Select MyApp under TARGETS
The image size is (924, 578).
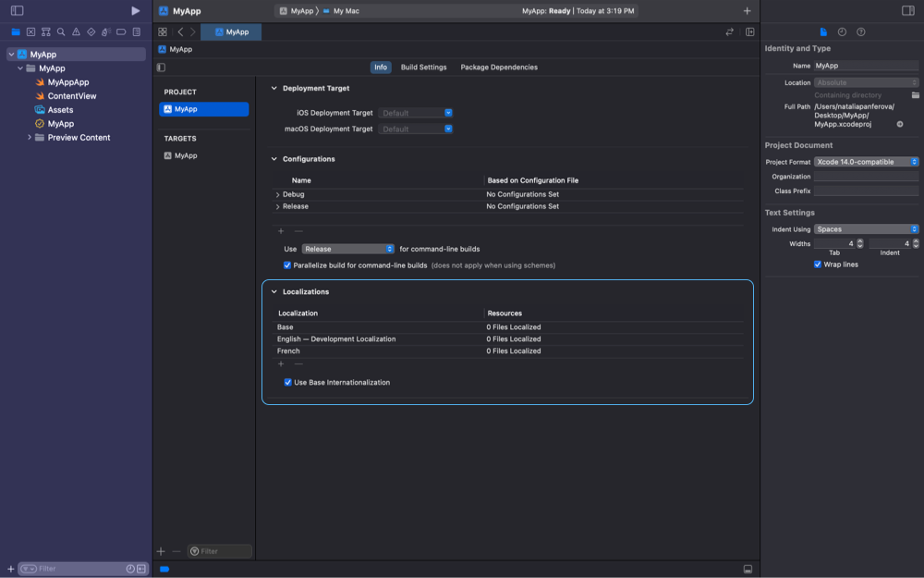point(185,155)
